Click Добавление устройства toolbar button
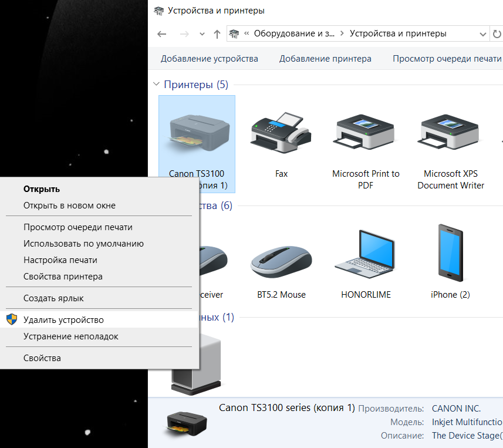Viewport: 503px width, 448px height. coord(209,59)
